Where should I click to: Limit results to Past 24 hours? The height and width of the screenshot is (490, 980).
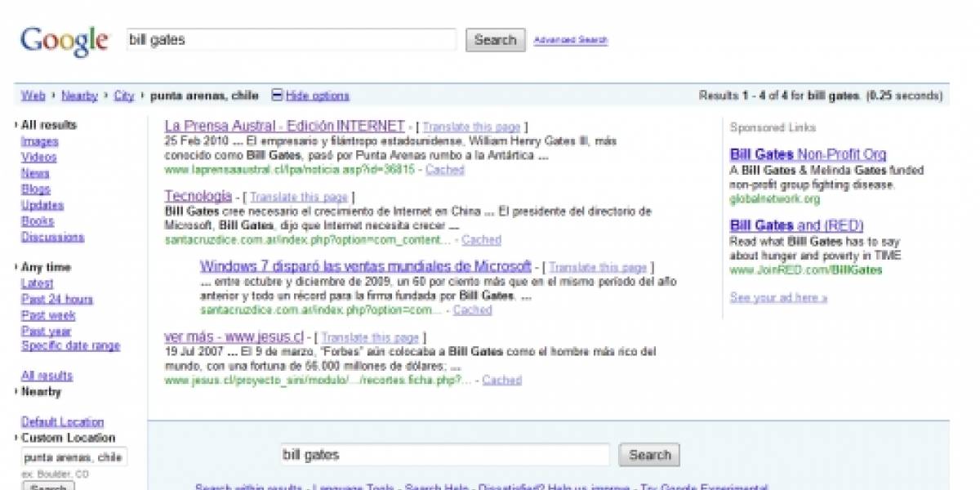click(57, 299)
